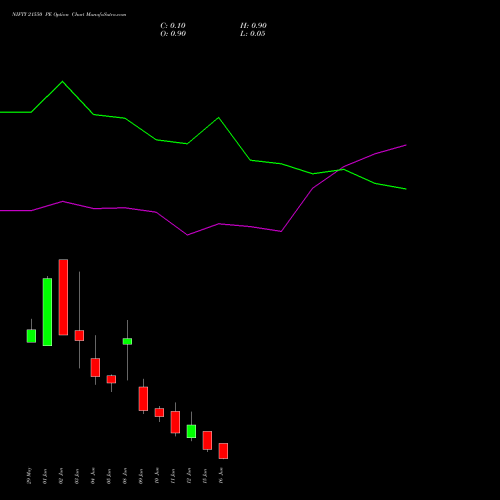Click the small green candle above 08 Jun

coord(127,341)
